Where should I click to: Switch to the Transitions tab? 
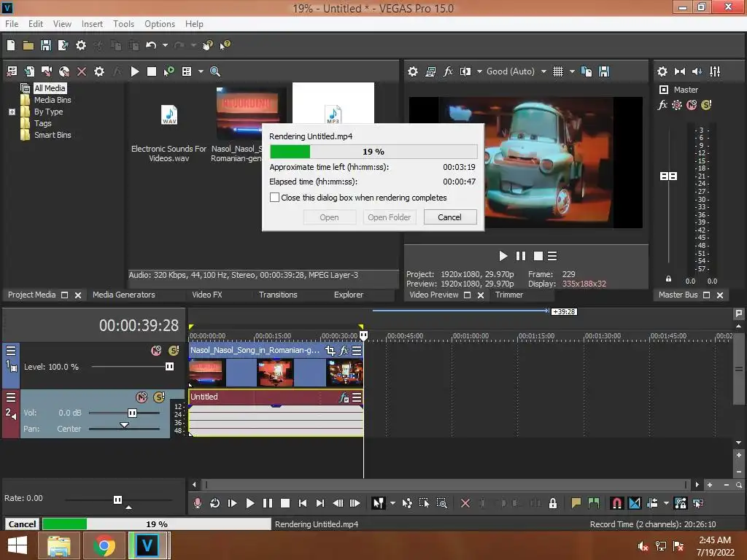278,295
